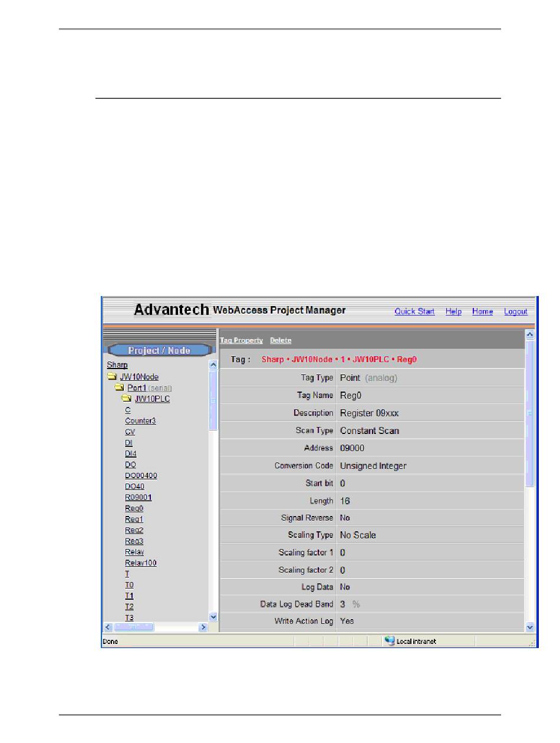
Task: Open tag DO40 in the tree
Action: click(134, 486)
